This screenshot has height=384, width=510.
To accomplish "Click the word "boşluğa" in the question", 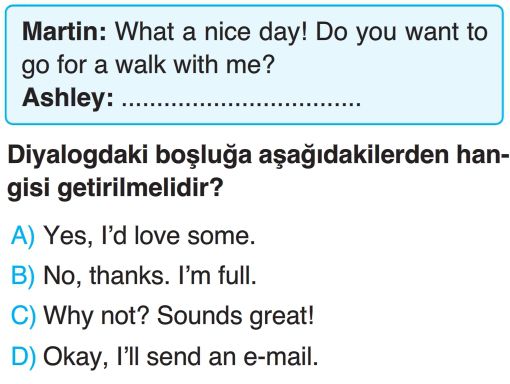I will pos(203,156).
